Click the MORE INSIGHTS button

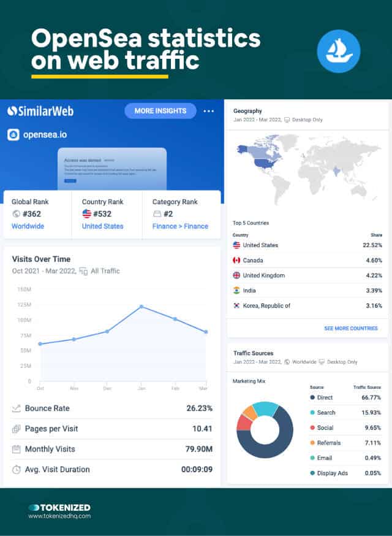point(160,111)
